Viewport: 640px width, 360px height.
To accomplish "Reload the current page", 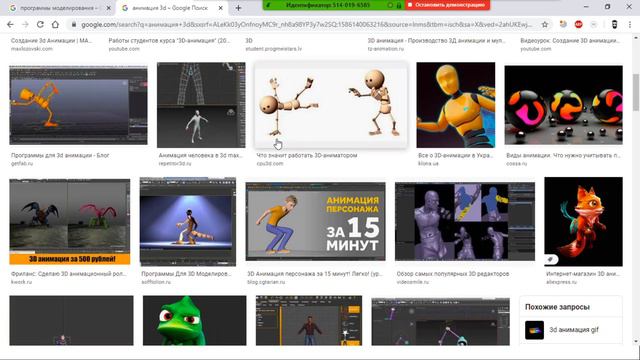I will tap(40, 24).
